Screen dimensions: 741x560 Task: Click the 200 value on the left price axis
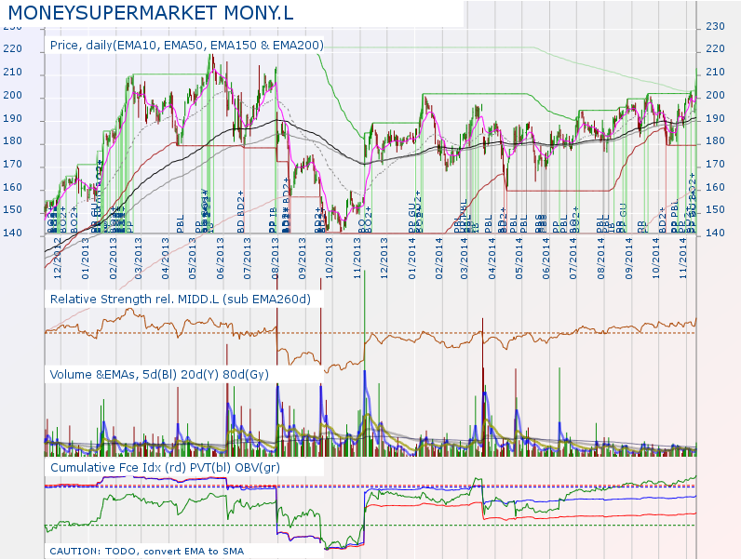13,96
